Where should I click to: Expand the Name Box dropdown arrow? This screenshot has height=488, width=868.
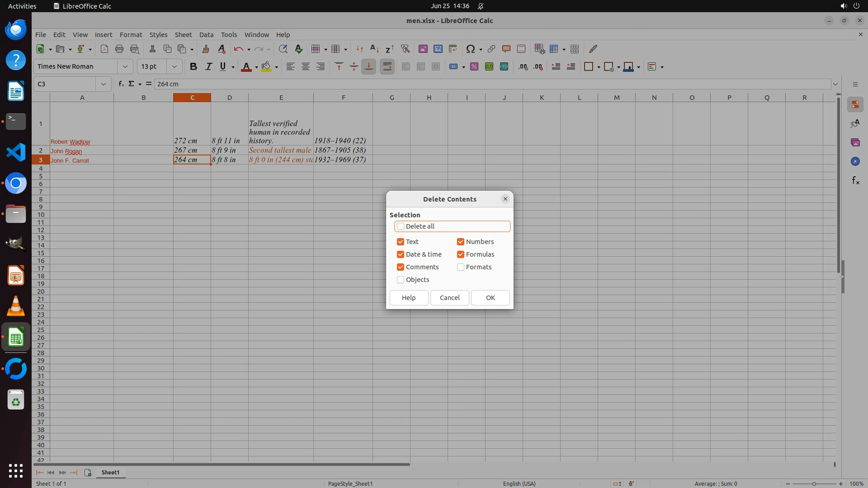[x=104, y=84]
